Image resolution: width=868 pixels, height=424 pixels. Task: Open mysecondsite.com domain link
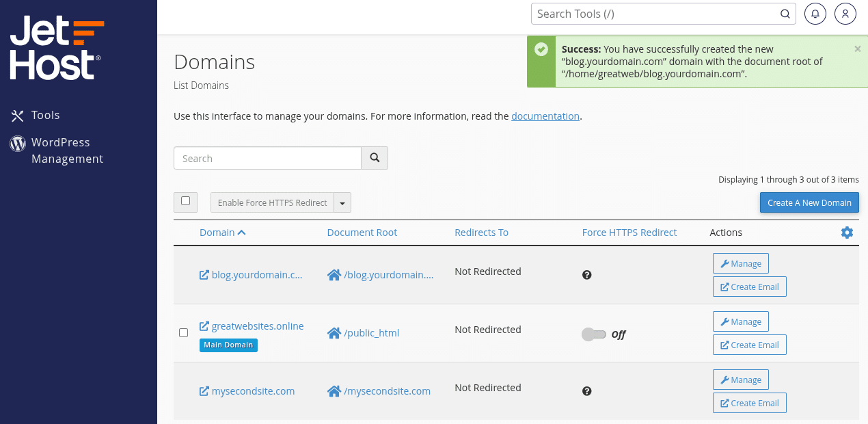(x=247, y=391)
